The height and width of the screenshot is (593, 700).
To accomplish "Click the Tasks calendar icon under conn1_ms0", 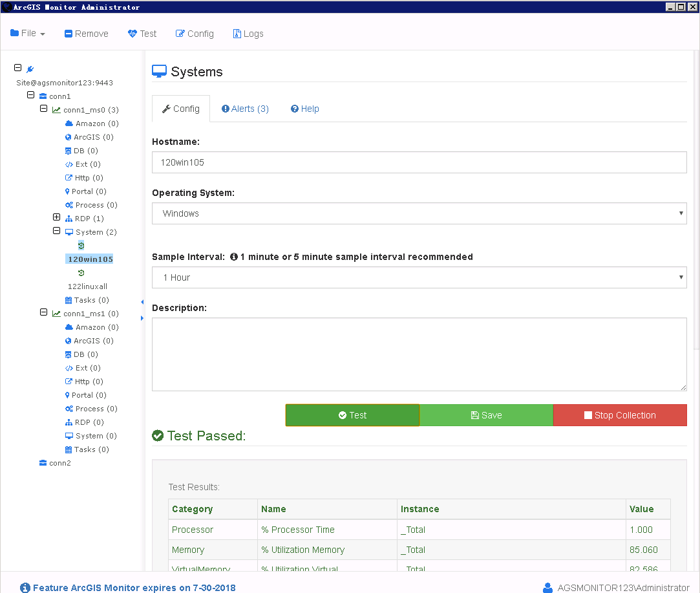I will point(69,300).
